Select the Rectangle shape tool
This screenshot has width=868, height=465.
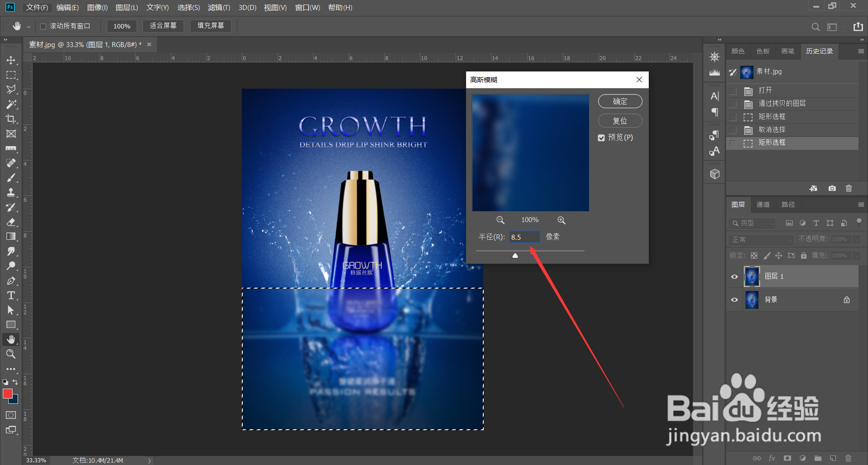click(x=11, y=325)
